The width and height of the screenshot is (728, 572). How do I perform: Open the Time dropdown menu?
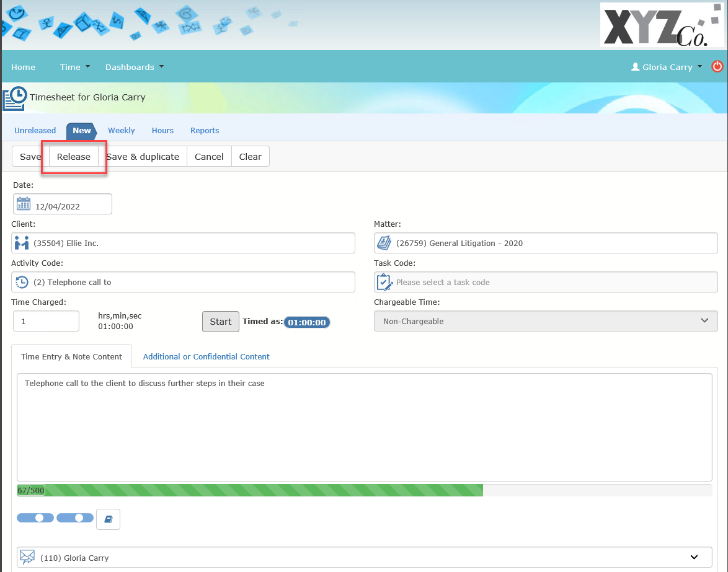pos(75,68)
